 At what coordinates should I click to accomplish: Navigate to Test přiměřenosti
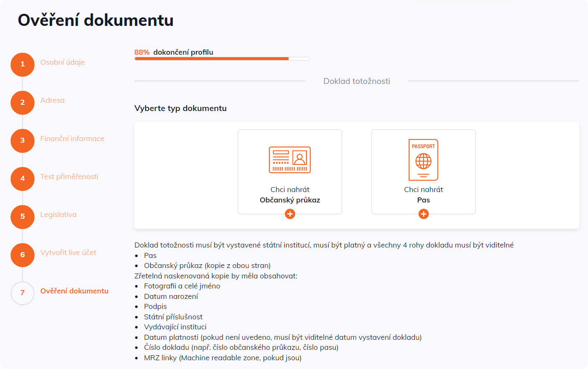[x=69, y=177]
